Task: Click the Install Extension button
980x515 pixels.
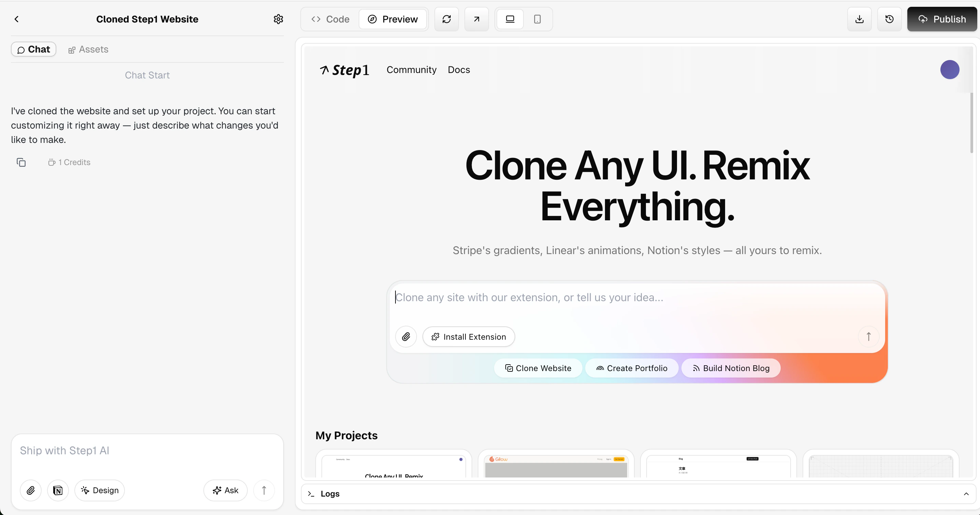Action: point(468,337)
